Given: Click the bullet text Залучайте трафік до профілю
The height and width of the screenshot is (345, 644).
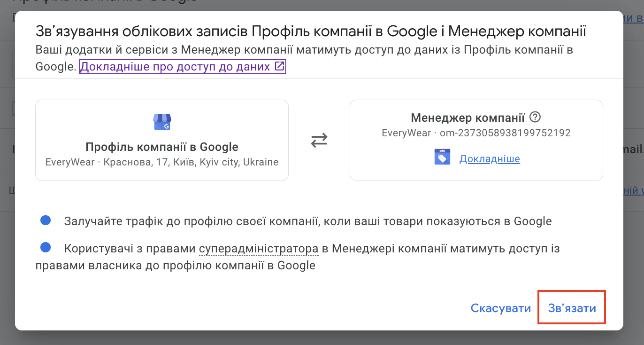Looking at the screenshot, I should (x=308, y=221).
